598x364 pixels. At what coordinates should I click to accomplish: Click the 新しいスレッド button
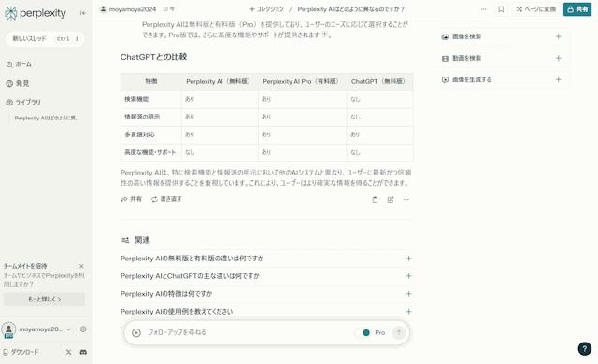click(45, 39)
